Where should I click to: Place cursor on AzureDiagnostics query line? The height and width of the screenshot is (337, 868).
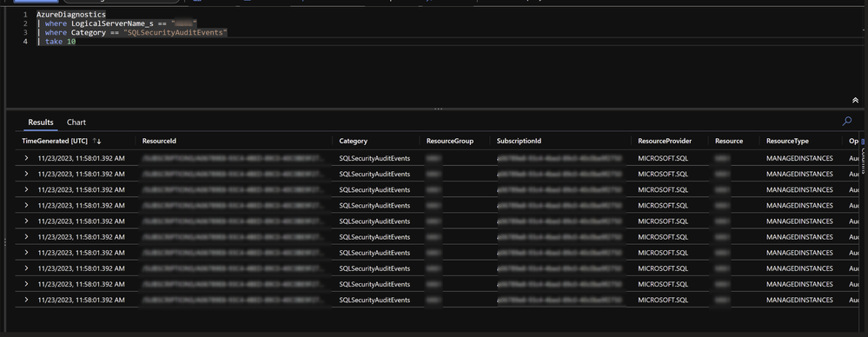coord(71,15)
